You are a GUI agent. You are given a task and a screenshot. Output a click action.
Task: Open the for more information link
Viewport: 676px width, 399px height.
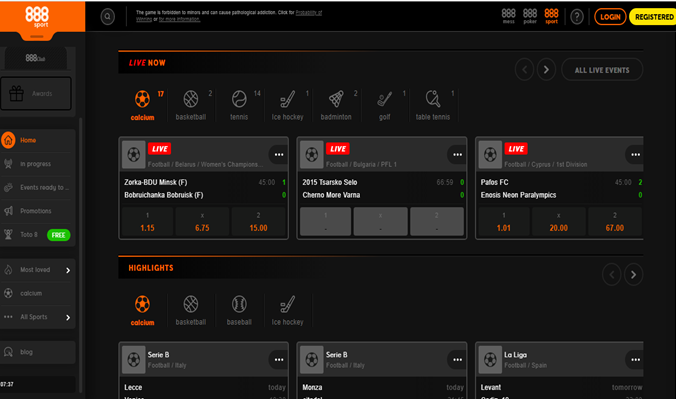pos(180,19)
